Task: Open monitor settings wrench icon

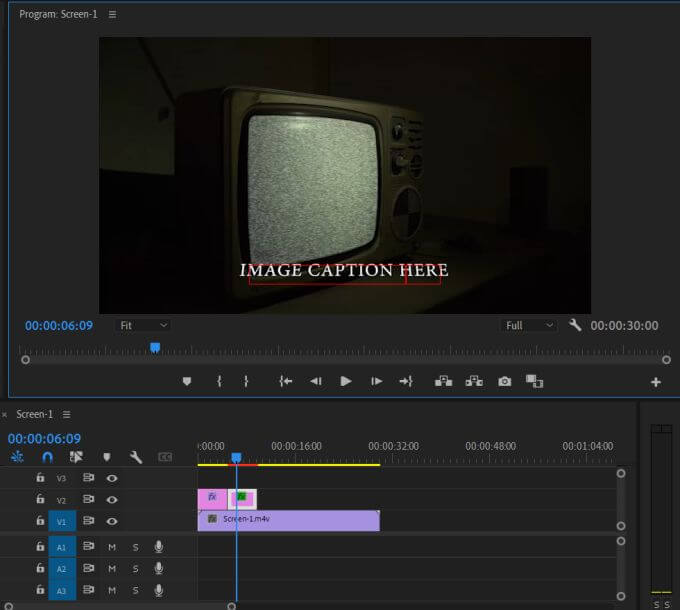Action: click(x=575, y=325)
